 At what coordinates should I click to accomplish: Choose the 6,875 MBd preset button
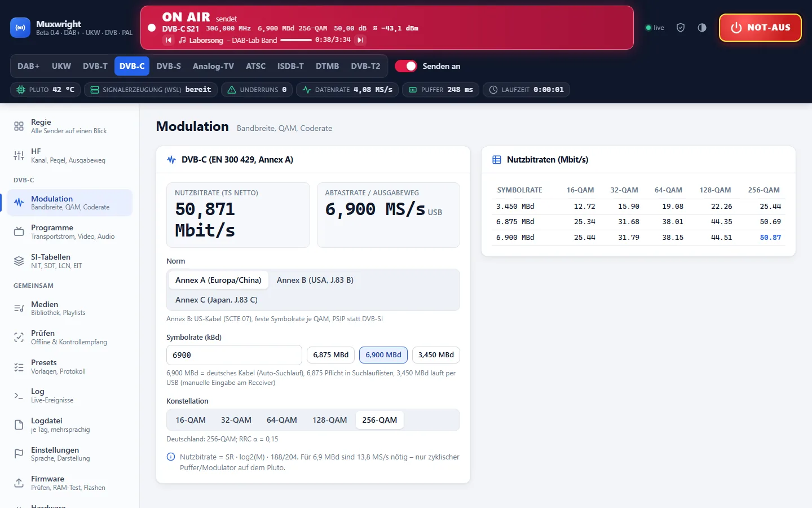click(331, 355)
